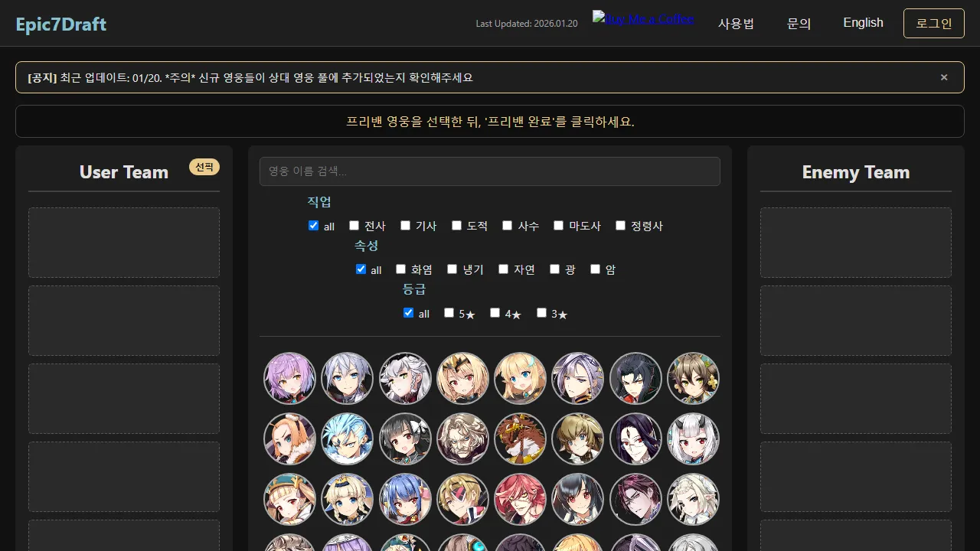Dismiss the 공지 notice banner
Image resolution: width=980 pixels, height=551 pixels.
[x=944, y=77]
